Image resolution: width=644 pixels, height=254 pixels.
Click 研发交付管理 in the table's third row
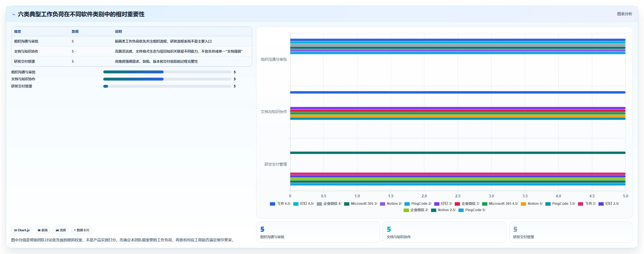tap(24, 62)
